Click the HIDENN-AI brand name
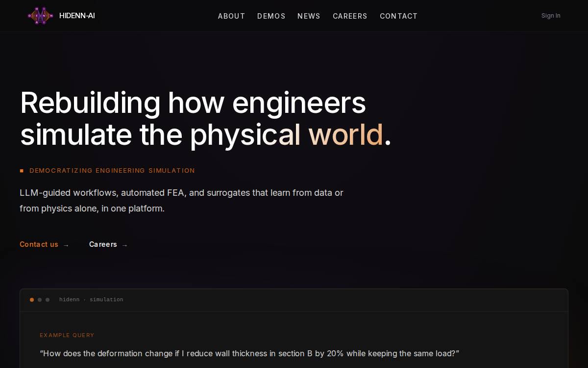This screenshot has width=588, height=368. click(x=77, y=16)
